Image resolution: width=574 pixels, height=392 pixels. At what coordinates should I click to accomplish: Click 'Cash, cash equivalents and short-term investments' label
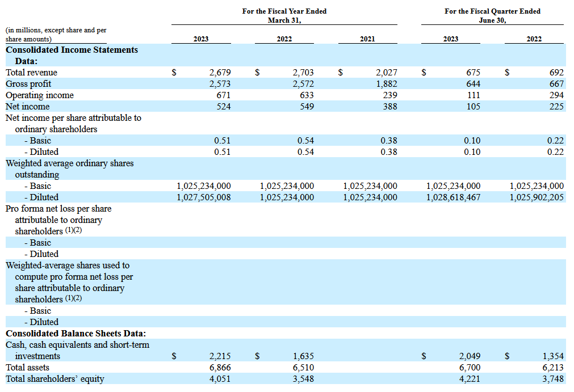(77, 351)
